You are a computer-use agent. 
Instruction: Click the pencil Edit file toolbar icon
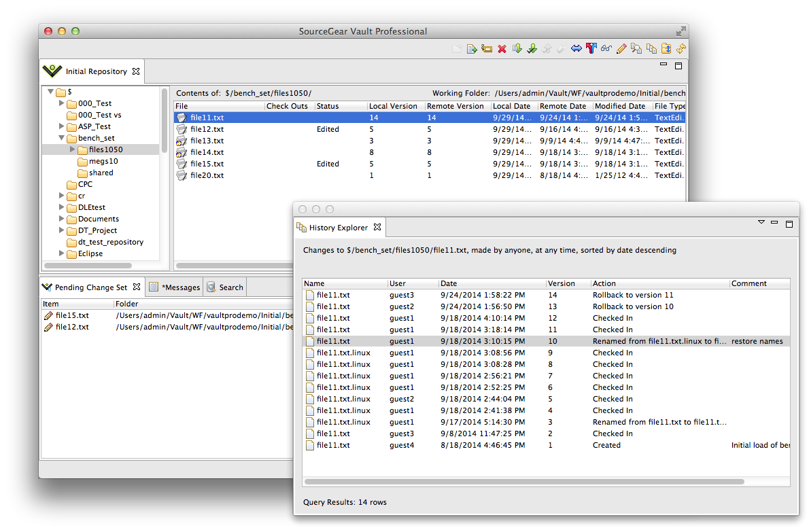(x=621, y=49)
